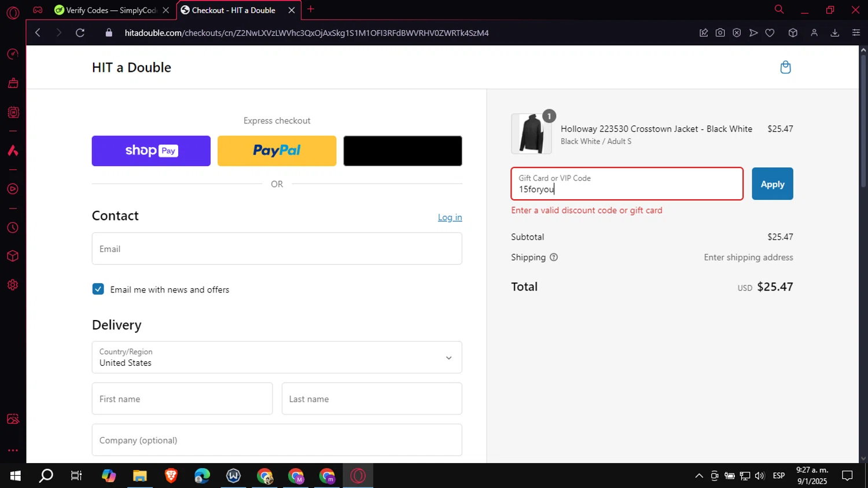Launch Brave browser from taskbar
This screenshot has width=868, height=488.
[171, 476]
